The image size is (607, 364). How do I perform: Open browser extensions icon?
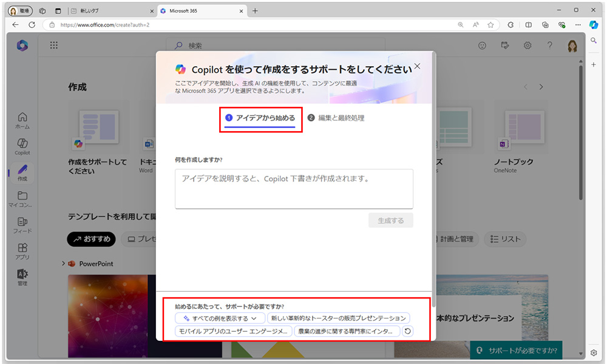[511, 25]
